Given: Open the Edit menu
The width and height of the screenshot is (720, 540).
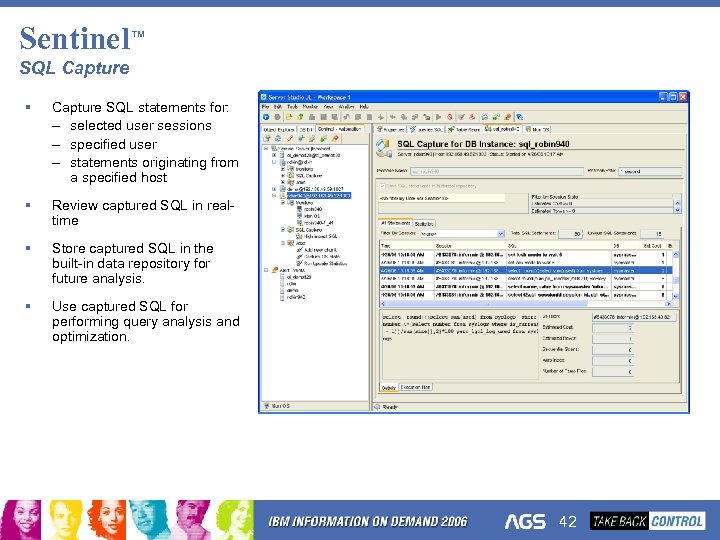Looking at the screenshot, I should coord(278,107).
